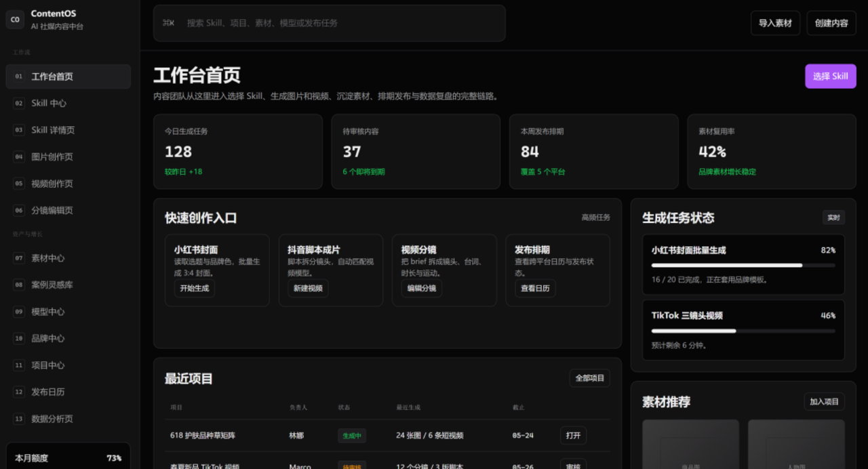868x469 pixels.
Task: Click the 素材复用率 value 42%
Action: coord(712,152)
